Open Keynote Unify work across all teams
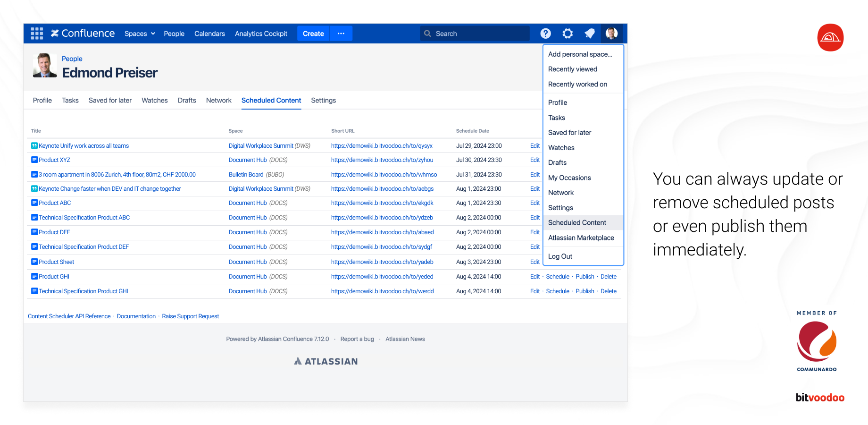Viewport: 868px width, 425px height. (x=83, y=146)
